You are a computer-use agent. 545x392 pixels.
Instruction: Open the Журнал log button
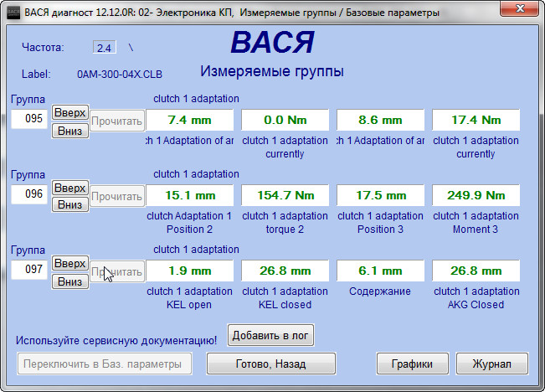tap(492, 364)
